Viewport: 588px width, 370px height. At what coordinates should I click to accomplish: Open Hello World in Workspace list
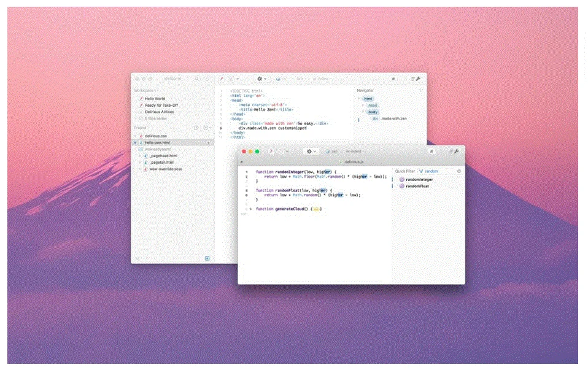point(155,99)
